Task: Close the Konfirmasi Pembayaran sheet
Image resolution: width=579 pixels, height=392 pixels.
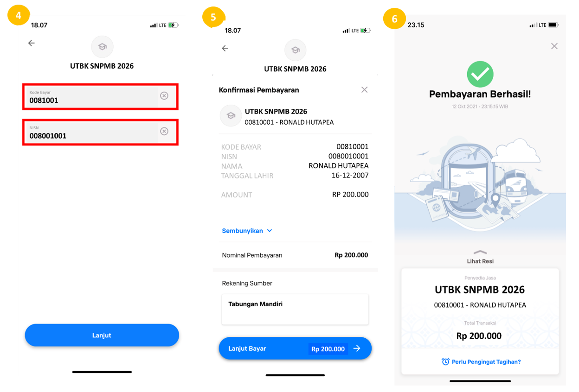Action: tap(364, 89)
